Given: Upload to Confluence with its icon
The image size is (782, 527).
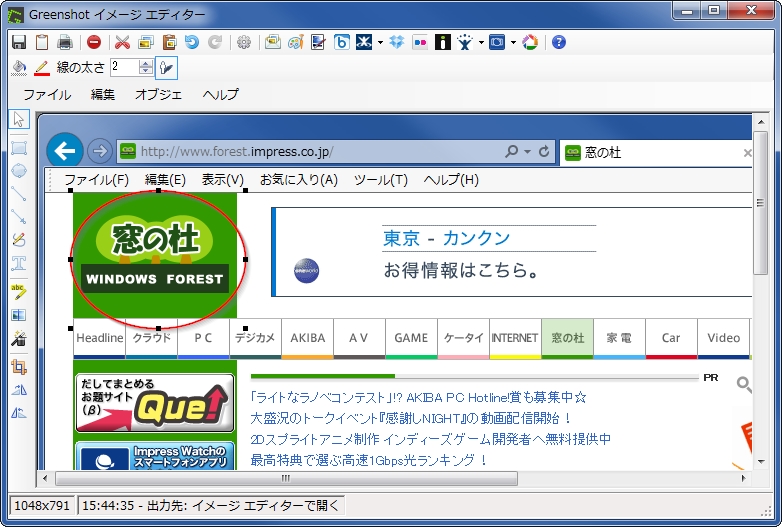Looking at the screenshot, I should [x=364, y=42].
